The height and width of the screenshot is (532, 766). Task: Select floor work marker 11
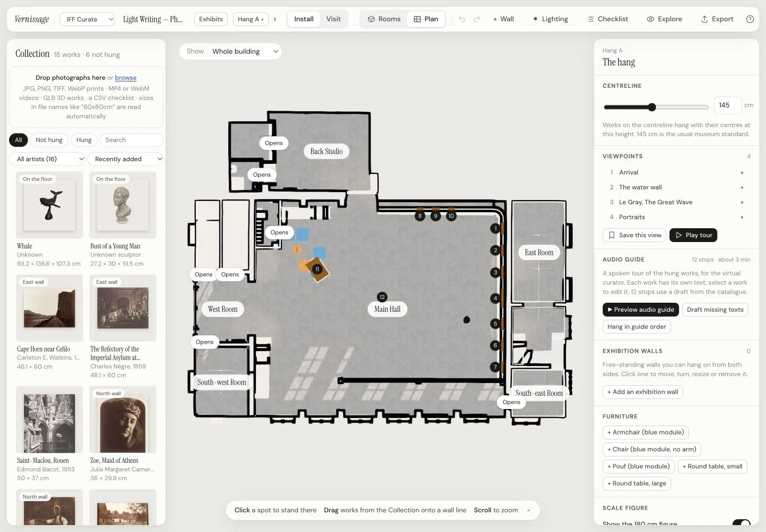click(x=317, y=269)
